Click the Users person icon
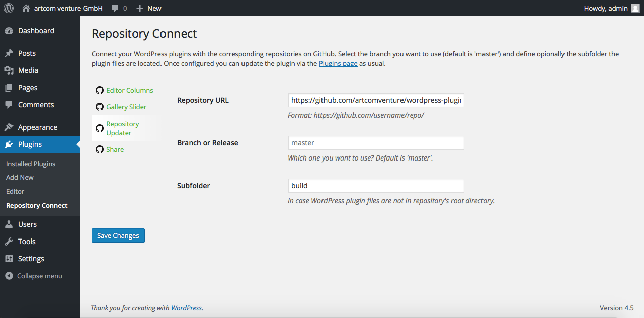The width and height of the screenshot is (644, 318). [x=9, y=224]
